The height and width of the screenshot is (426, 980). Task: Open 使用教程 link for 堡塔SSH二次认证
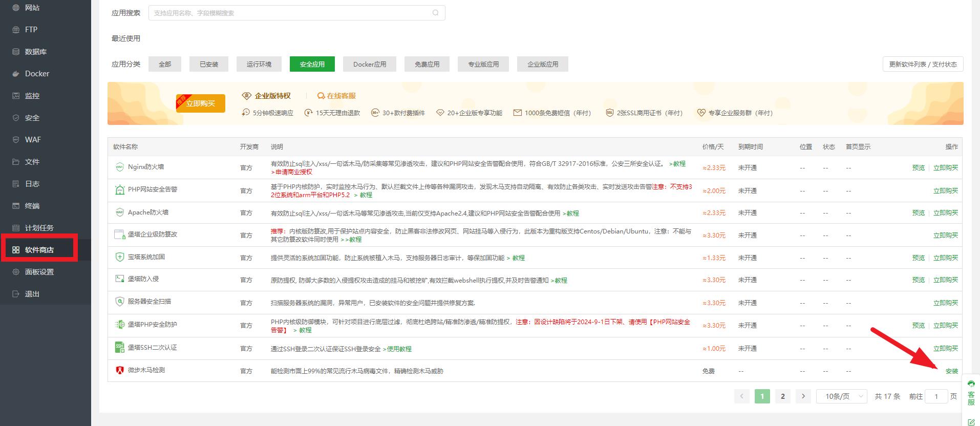[397, 349]
